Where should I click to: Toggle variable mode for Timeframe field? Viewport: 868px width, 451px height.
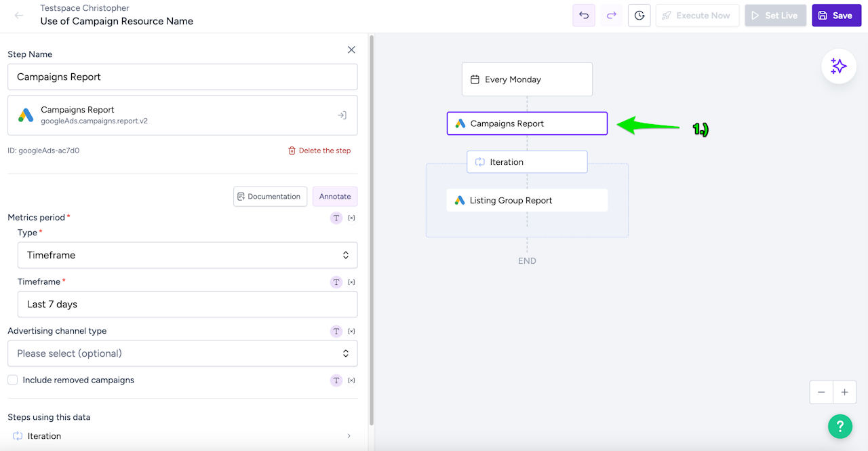351,281
